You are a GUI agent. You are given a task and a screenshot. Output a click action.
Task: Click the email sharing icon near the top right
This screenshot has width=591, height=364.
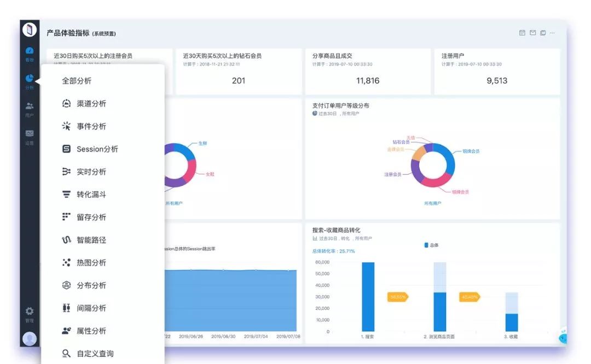(533, 32)
